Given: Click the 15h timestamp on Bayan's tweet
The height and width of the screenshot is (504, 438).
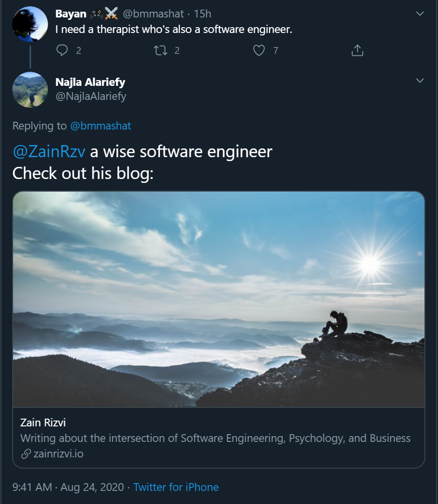Looking at the screenshot, I should [x=202, y=14].
